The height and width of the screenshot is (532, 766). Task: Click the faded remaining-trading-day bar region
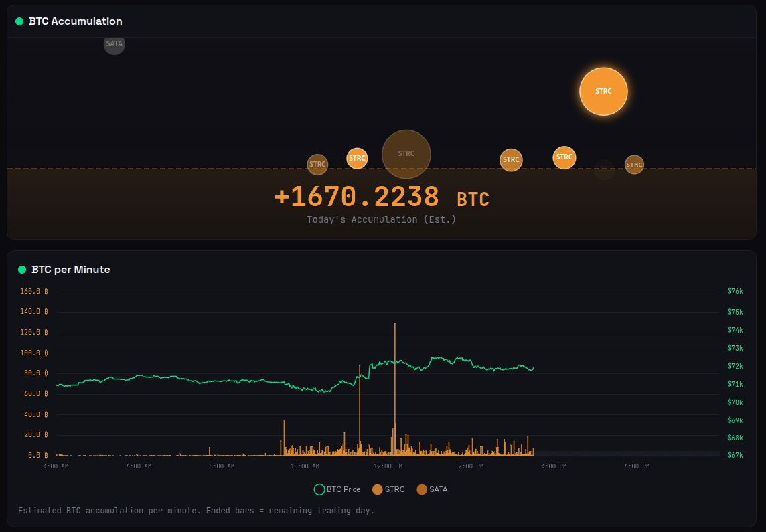pyautogui.click(x=627, y=454)
